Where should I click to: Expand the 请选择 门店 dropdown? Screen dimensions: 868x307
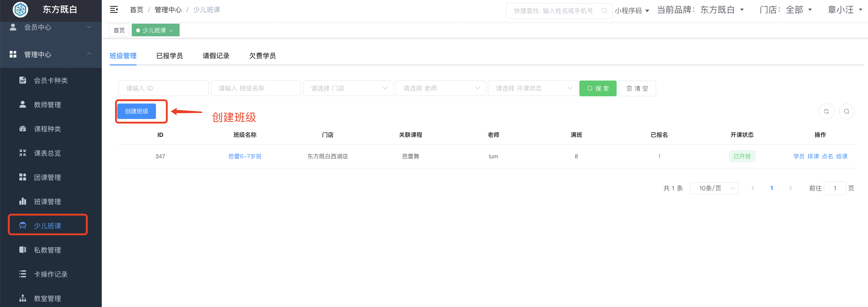coord(348,88)
